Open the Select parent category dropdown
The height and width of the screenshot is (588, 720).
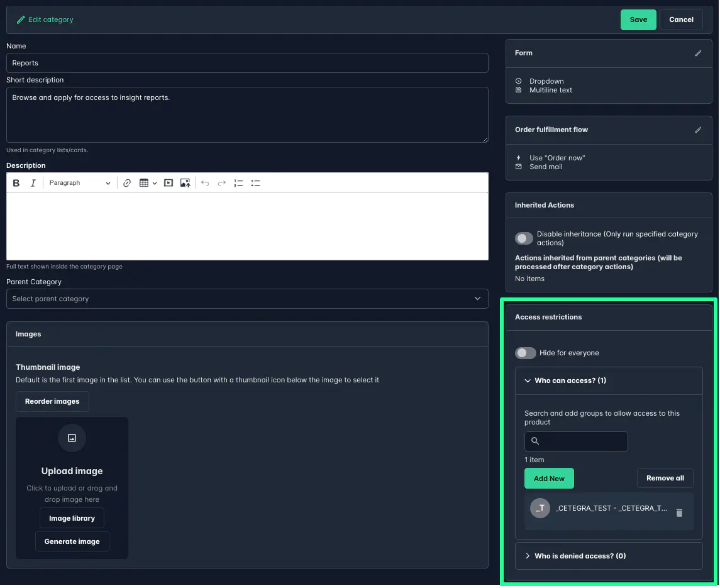click(247, 299)
